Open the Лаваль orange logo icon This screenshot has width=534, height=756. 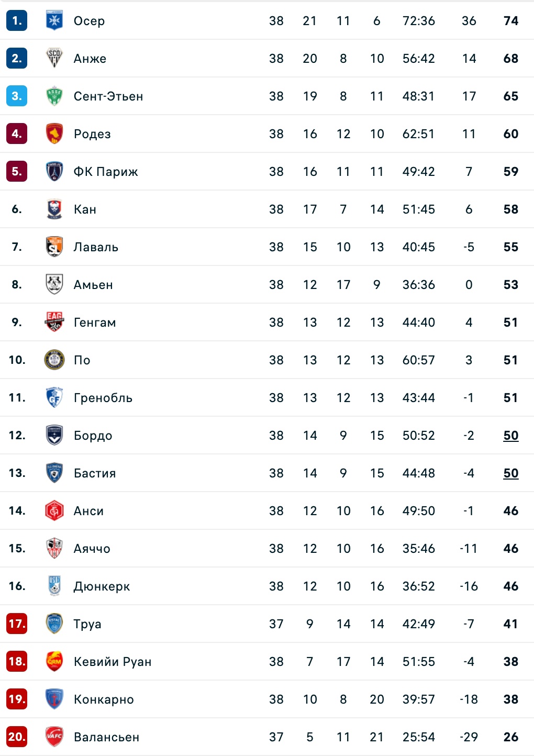point(54,247)
